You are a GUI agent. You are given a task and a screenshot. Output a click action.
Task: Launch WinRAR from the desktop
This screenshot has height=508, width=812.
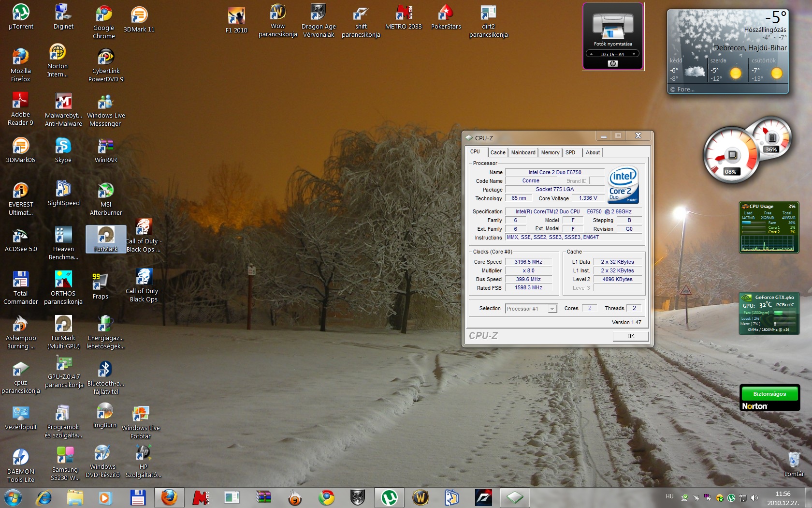tap(105, 150)
